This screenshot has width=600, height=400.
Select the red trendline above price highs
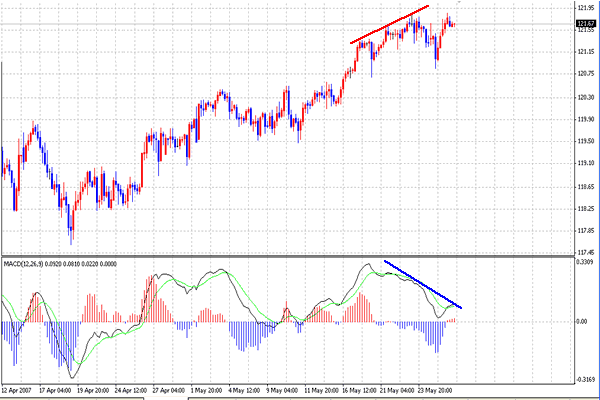pyautogui.click(x=390, y=24)
